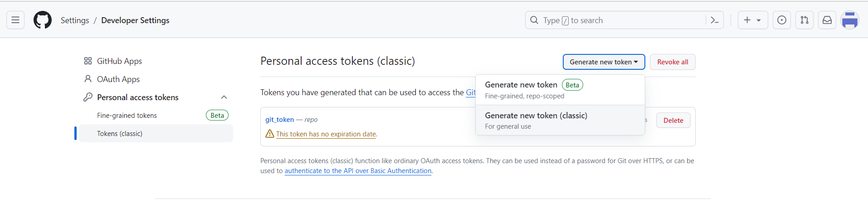The image size is (868, 213).
Task: Go to GitHub home via Octocat logo
Action: point(43,20)
